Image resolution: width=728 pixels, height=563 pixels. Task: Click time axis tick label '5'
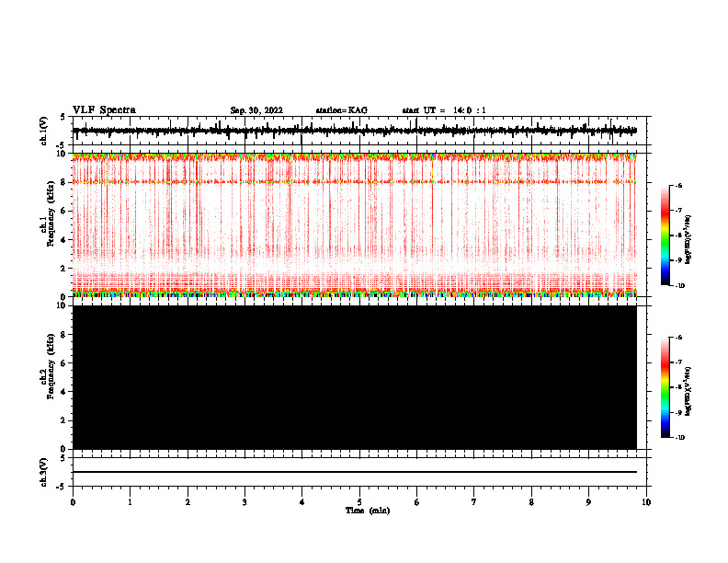click(x=359, y=502)
